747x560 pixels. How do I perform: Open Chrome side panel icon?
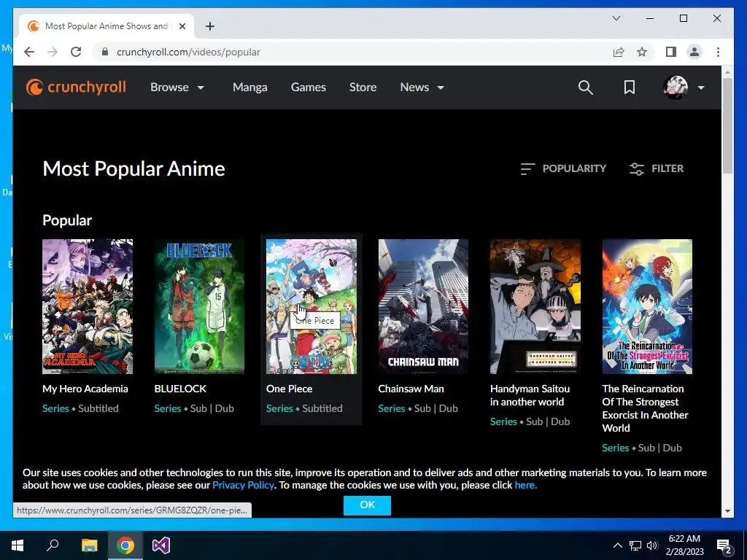coord(671,52)
